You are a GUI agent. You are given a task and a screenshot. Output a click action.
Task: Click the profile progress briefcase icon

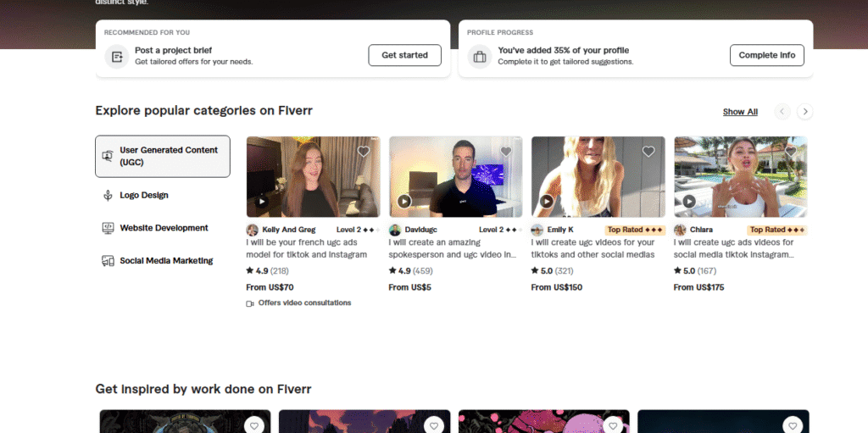tap(480, 57)
